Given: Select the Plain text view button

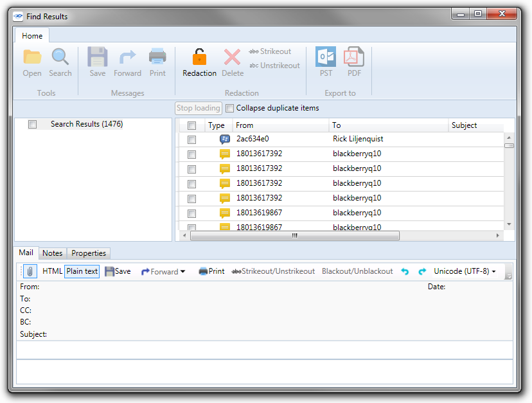Looking at the screenshot, I should click(82, 271).
